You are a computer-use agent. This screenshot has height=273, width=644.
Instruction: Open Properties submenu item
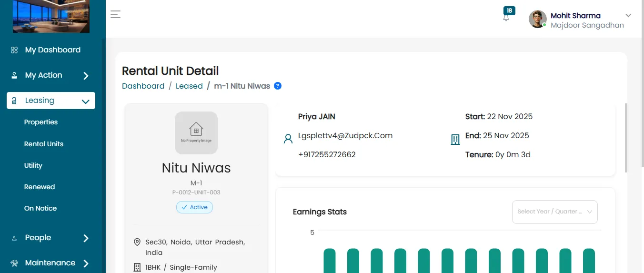point(41,122)
